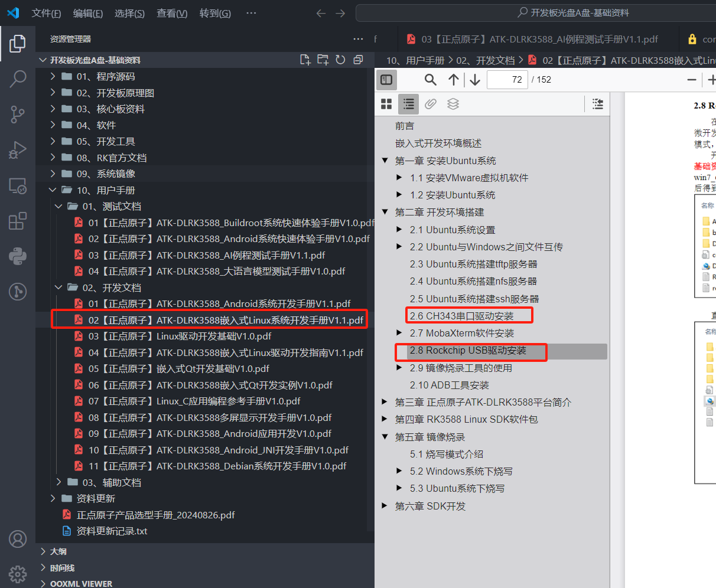Show PDF layers view
This screenshot has width=716, height=588.
(x=453, y=104)
